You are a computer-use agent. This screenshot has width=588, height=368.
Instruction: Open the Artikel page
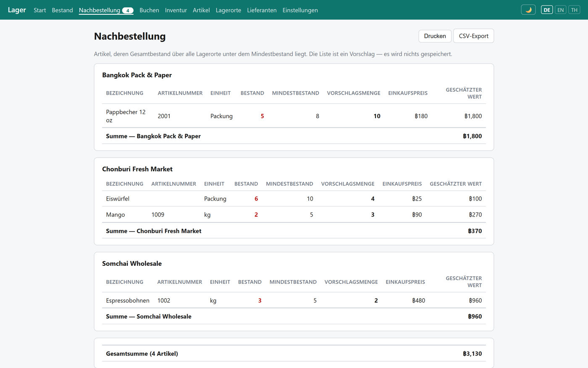pyautogui.click(x=201, y=10)
